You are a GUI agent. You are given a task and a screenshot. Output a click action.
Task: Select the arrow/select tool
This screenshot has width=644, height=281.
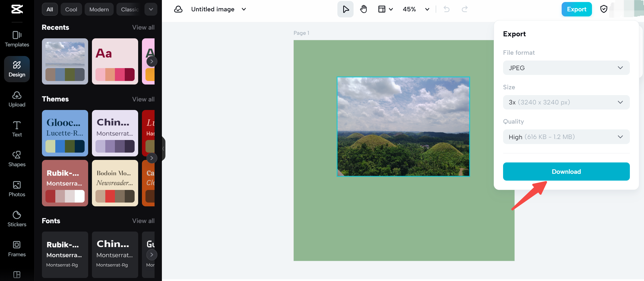tap(345, 9)
